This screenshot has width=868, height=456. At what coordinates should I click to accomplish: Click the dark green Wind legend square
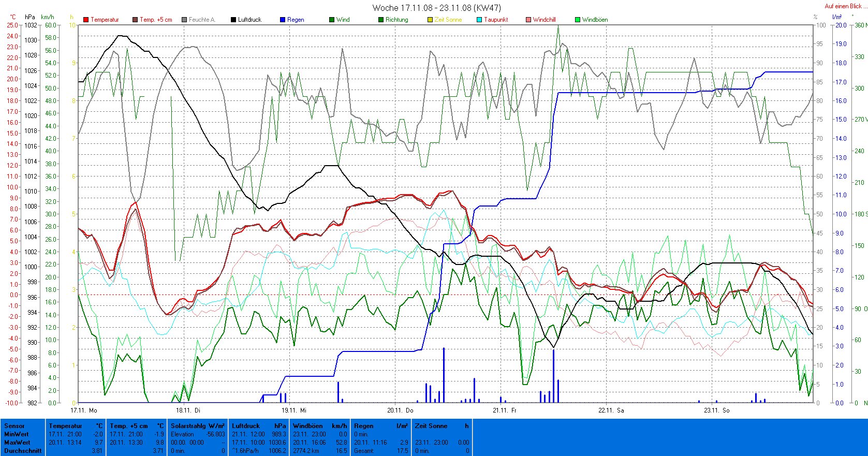click(332, 20)
